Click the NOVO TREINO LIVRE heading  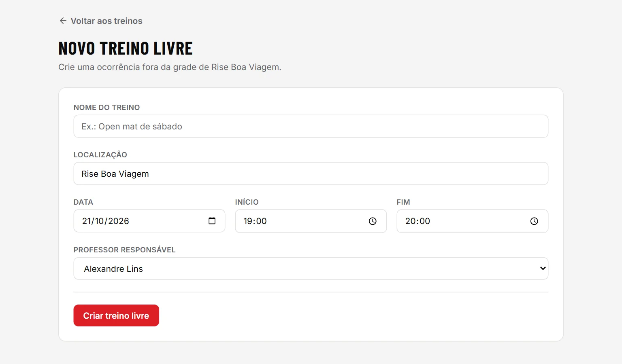click(x=126, y=48)
